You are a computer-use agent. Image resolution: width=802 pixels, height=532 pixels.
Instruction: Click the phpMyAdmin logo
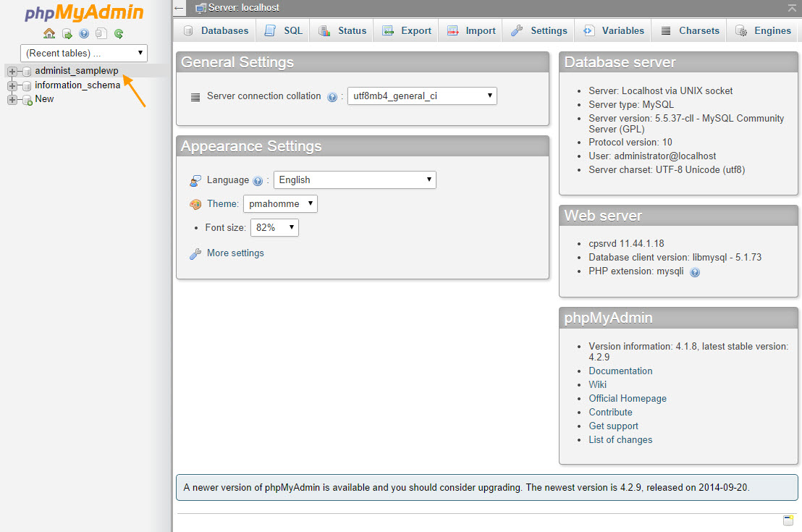tap(85, 12)
